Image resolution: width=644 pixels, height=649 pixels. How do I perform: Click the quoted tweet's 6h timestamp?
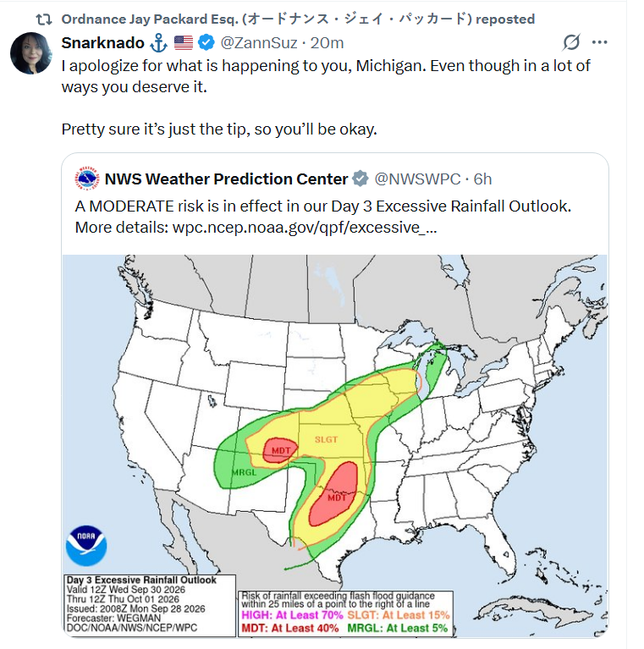coord(482,179)
